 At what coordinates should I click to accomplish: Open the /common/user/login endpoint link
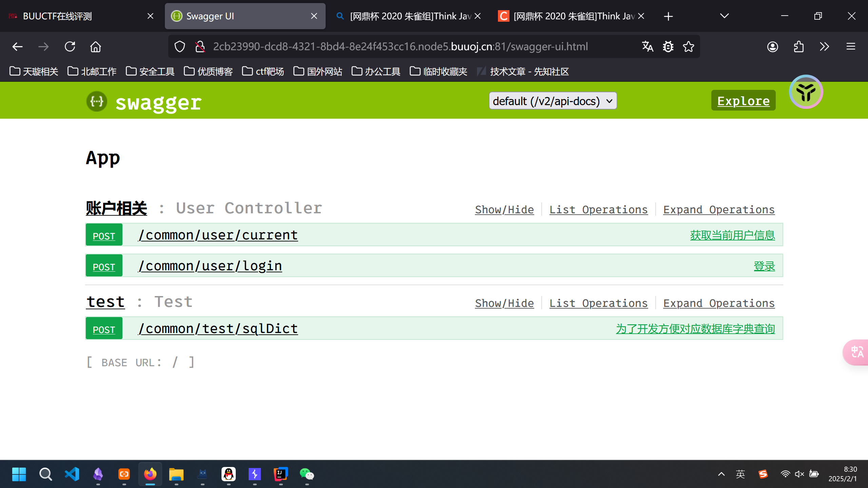[210, 266]
